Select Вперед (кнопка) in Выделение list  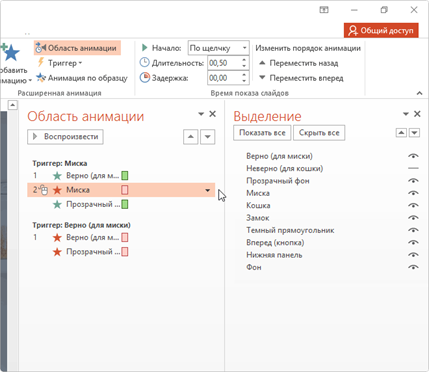pos(275,242)
